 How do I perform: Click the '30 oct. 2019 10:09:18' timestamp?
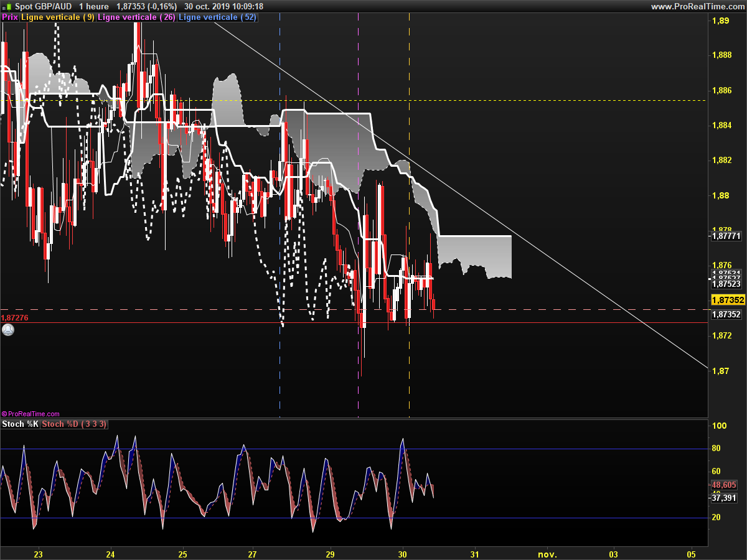[224, 6]
